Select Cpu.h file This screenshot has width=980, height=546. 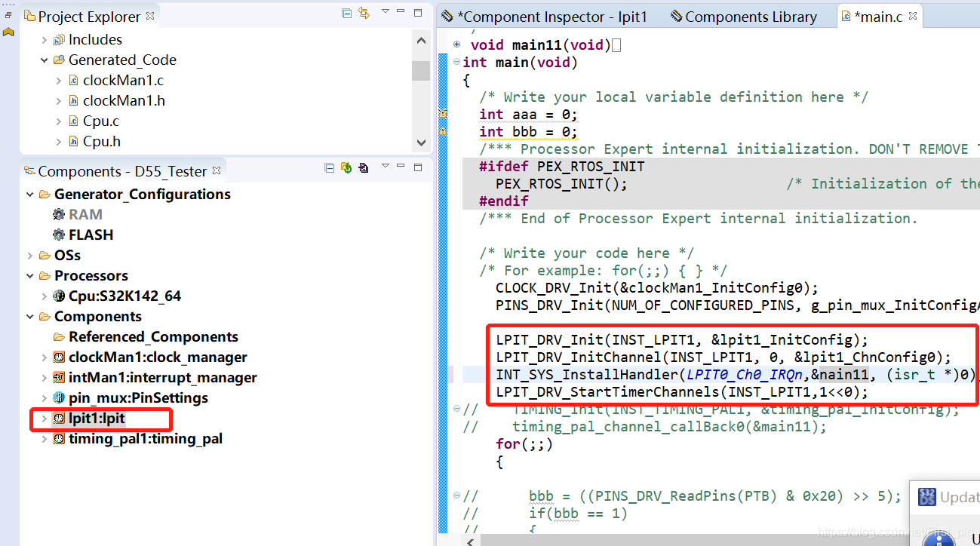102,142
